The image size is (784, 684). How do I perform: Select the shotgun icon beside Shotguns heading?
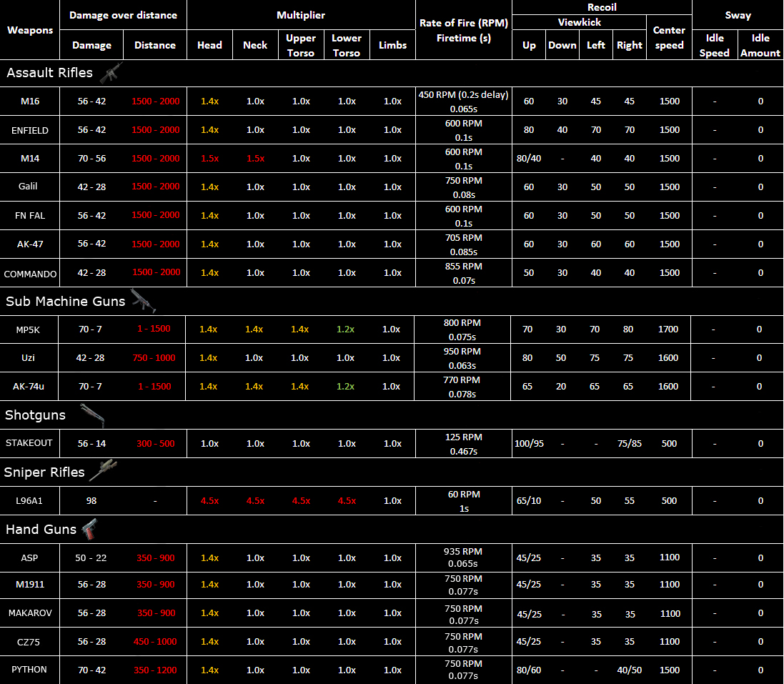coord(92,415)
